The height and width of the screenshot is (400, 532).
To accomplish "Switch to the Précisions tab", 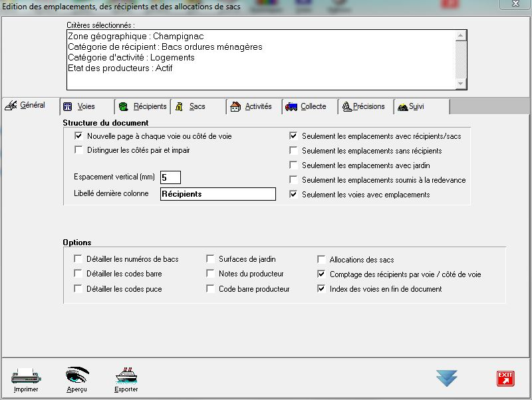I will [364, 106].
